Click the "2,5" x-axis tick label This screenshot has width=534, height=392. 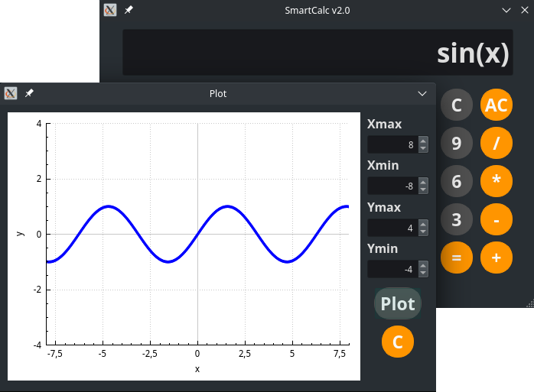coord(245,354)
